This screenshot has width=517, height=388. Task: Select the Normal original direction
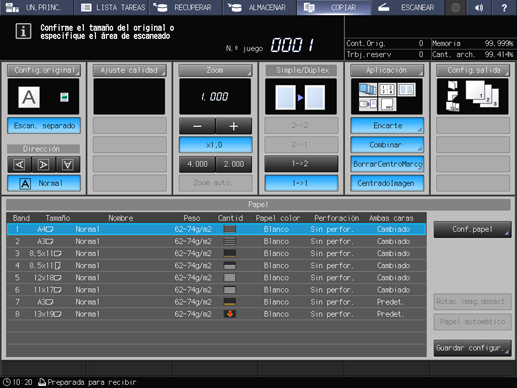44,183
